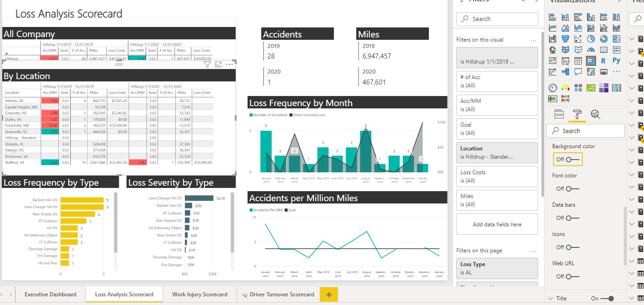The width and height of the screenshot is (644, 305).
Task: Choose the Area chart visualization
Action: pyautogui.click(x=565, y=28)
